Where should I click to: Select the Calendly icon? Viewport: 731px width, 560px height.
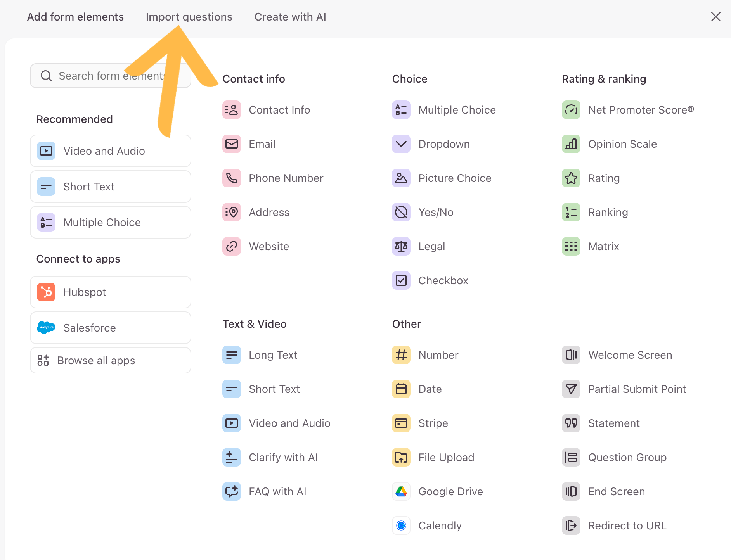coord(401,525)
